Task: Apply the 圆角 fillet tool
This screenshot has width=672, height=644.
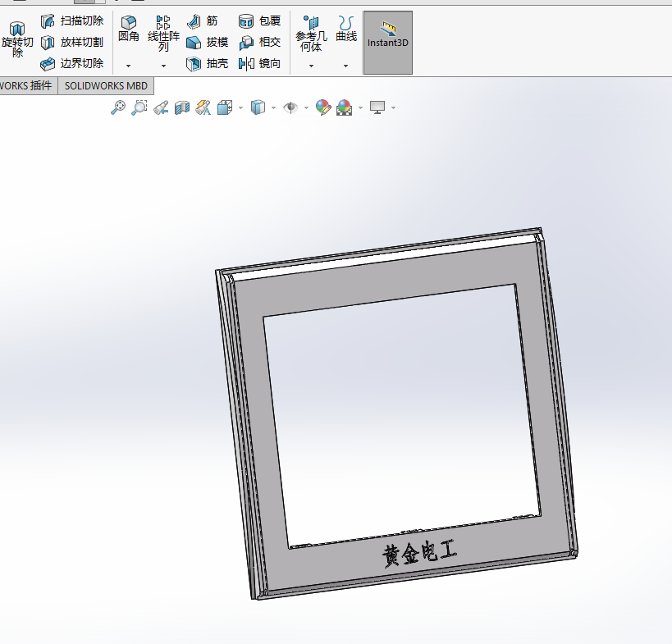Action: [129, 29]
